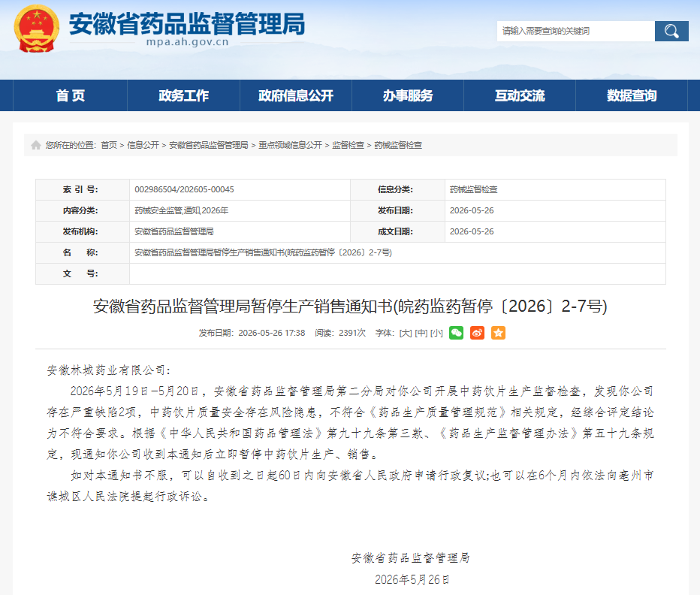Click the 信息公开 breadcrumb link
Image resolution: width=700 pixels, height=595 pixels.
(x=143, y=145)
